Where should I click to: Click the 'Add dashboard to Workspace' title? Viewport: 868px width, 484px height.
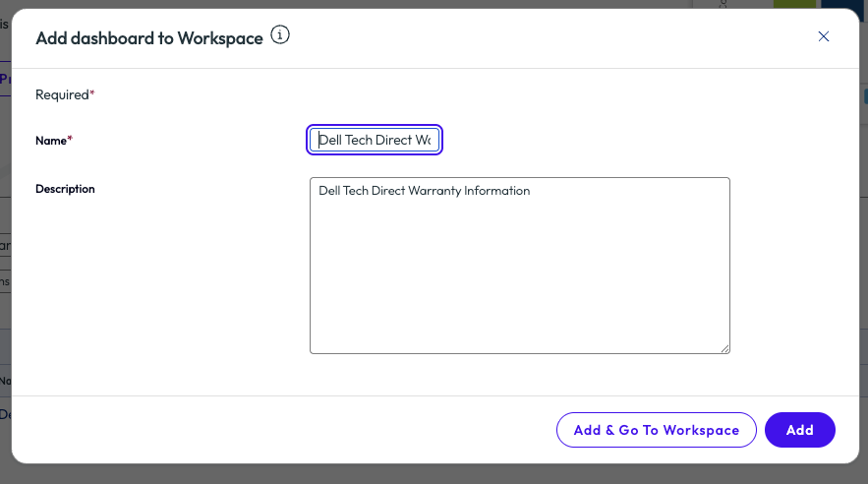click(x=149, y=38)
